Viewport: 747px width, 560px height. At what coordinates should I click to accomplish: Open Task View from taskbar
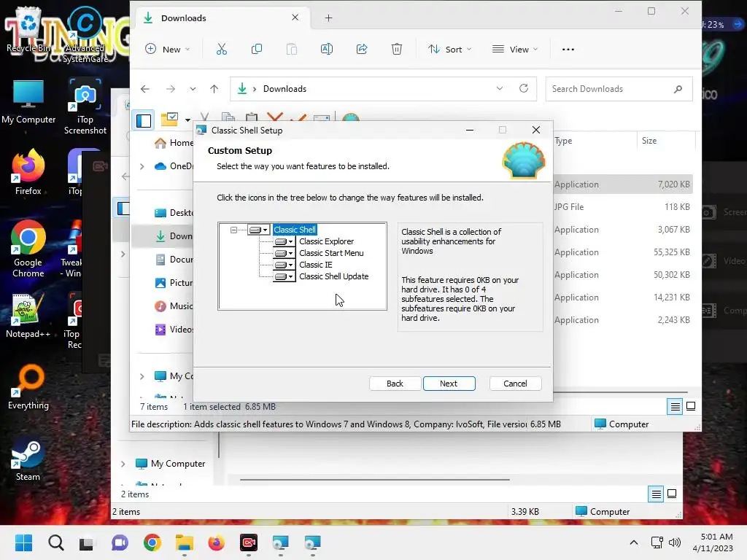tap(86, 542)
